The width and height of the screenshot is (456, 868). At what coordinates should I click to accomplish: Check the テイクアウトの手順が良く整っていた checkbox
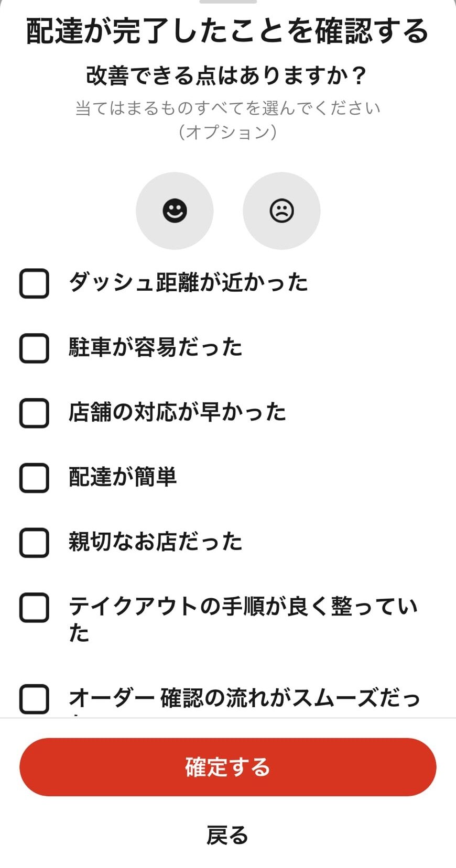coord(34,608)
